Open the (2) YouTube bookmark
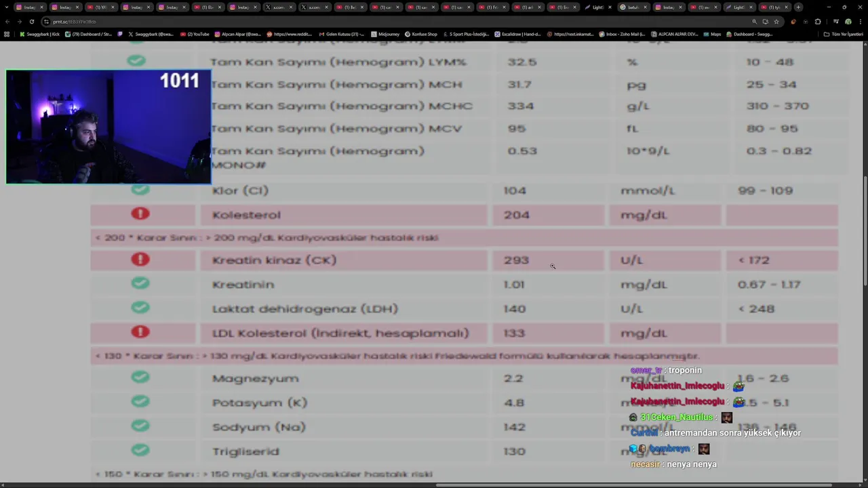The width and height of the screenshot is (868, 488). (x=195, y=34)
